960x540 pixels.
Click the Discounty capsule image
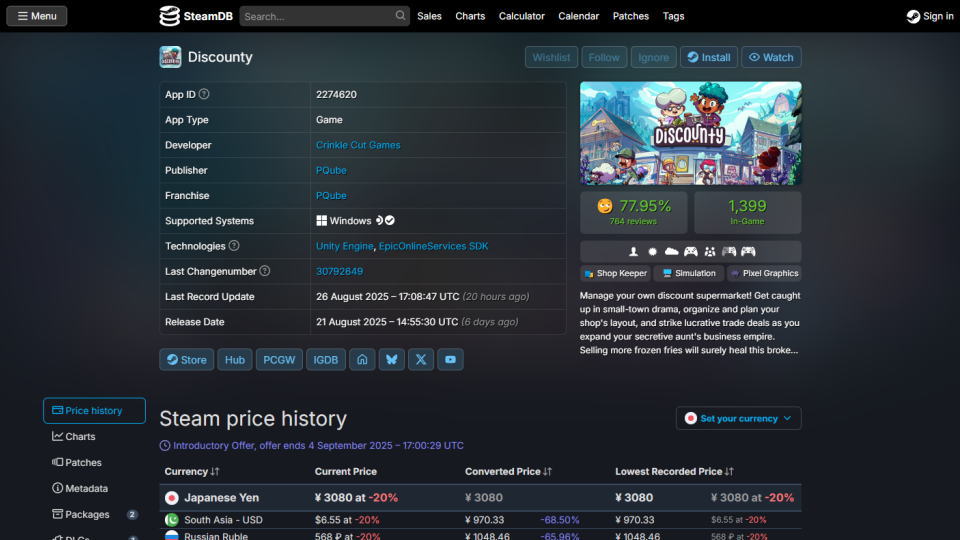coord(691,133)
